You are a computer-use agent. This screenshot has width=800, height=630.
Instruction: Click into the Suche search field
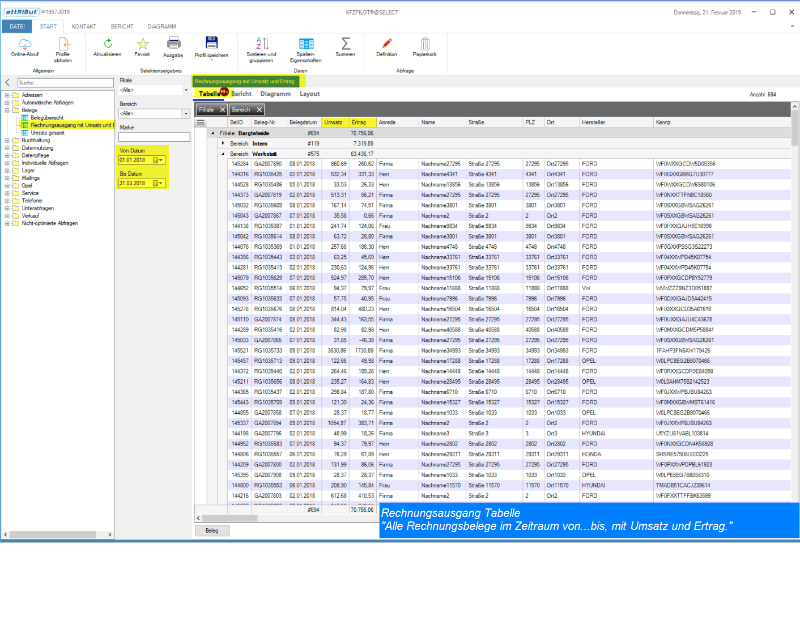[x=60, y=83]
